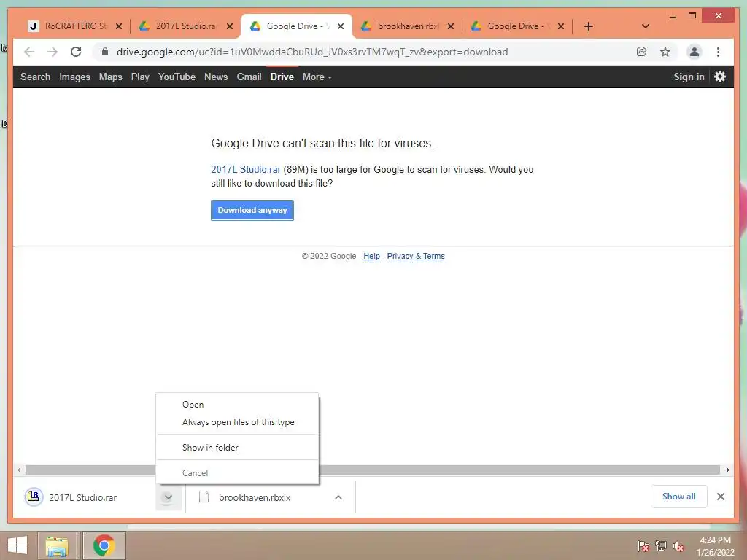Click Chrome icon in the taskbar
747x560 pixels.
[x=104, y=545]
